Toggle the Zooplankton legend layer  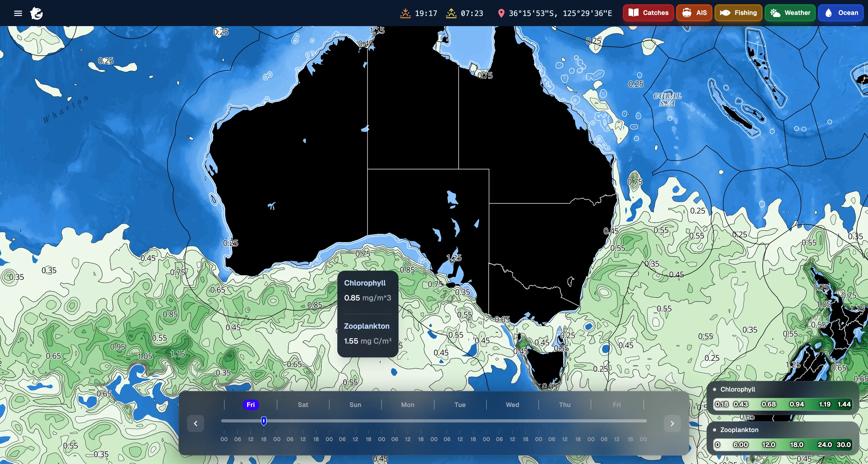[x=739, y=430]
